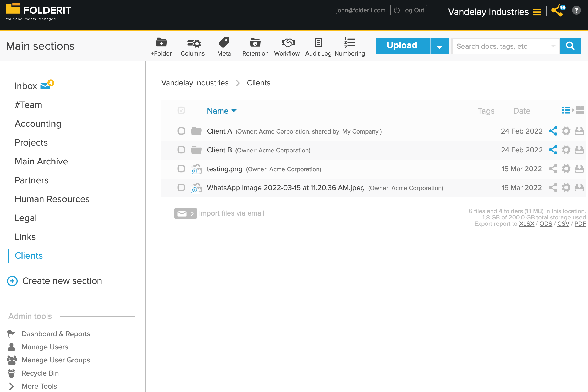Export report as XLSX
Viewport: 588px width, 392px height.
(x=526, y=224)
